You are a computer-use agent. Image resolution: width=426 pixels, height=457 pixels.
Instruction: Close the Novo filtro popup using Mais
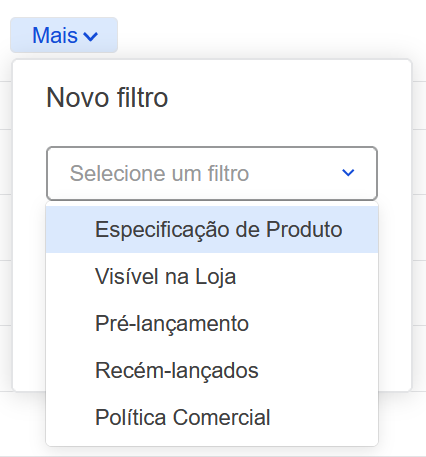[64, 35]
